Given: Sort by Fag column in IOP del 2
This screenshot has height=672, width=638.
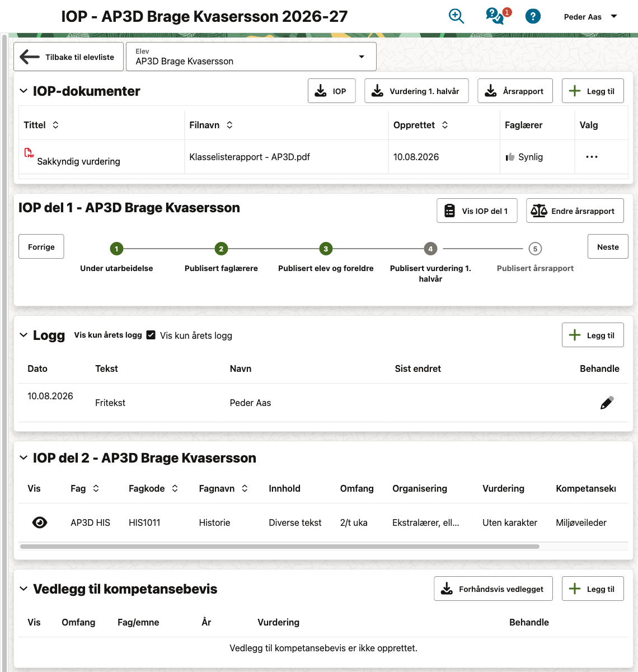Looking at the screenshot, I should [96, 488].
